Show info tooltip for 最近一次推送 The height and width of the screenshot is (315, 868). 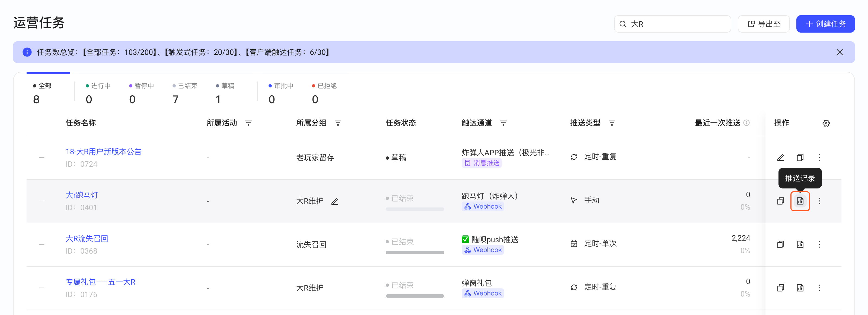(746, 123)
